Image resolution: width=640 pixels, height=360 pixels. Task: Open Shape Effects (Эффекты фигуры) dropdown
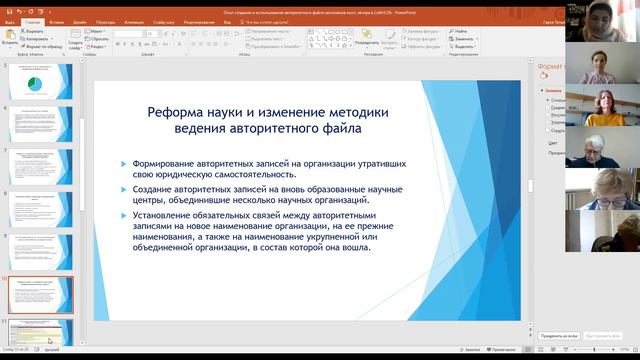tap(421, 47)
